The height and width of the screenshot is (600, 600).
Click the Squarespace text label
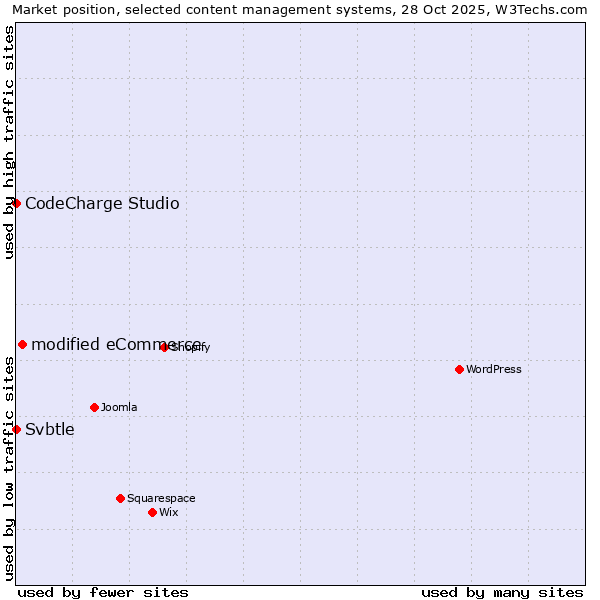pyautogui.click(x=161, y=498)
